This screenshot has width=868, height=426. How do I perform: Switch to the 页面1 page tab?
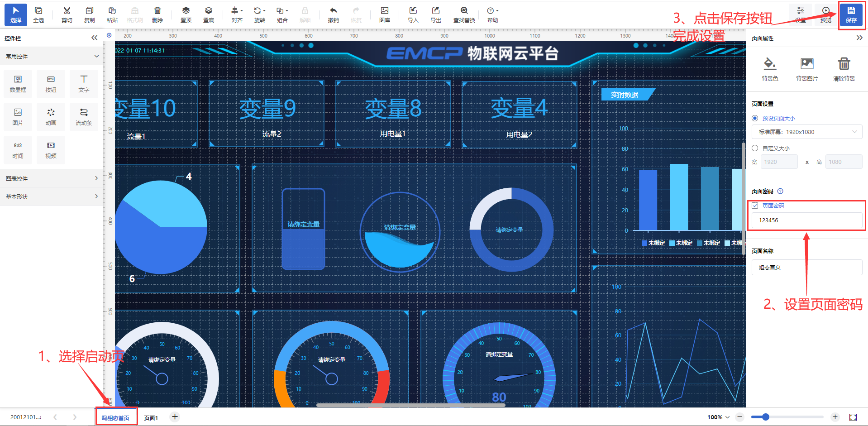[151, 418]
